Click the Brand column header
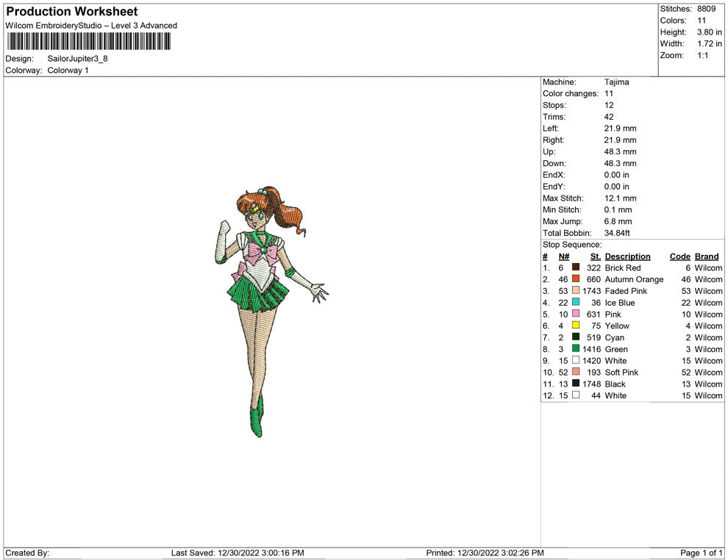 [706, 256]
